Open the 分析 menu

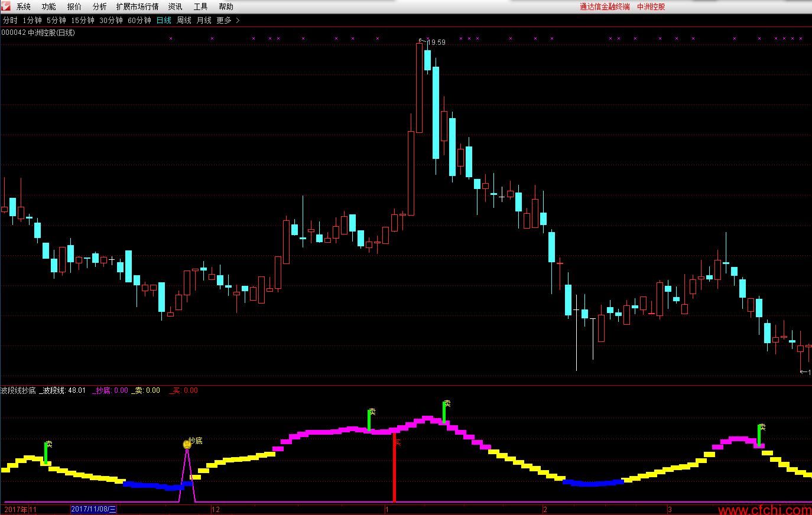(x=100, y=6)
